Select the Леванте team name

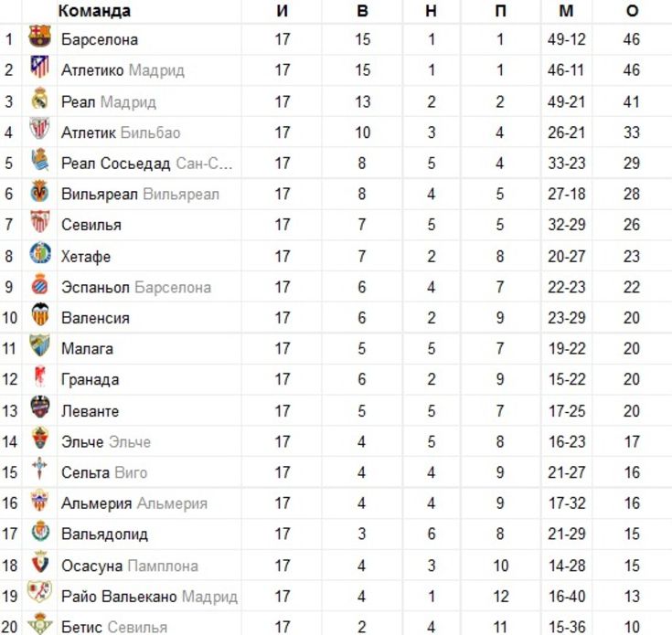[x=90, y=411]
